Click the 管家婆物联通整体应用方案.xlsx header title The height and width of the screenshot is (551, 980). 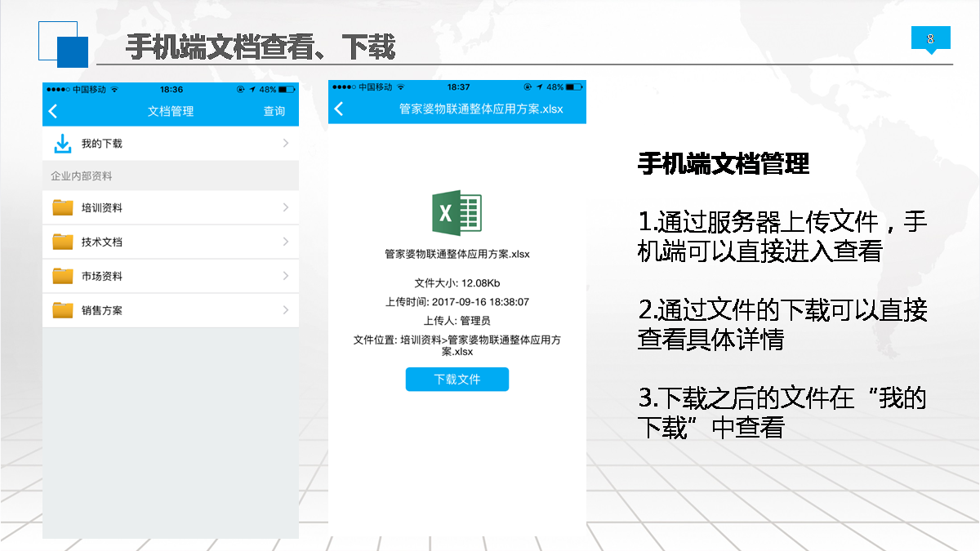pos(481,109)
